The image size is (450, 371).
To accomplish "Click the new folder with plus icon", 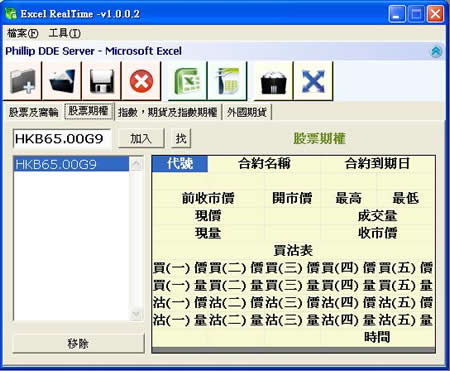I will point(22,81).
